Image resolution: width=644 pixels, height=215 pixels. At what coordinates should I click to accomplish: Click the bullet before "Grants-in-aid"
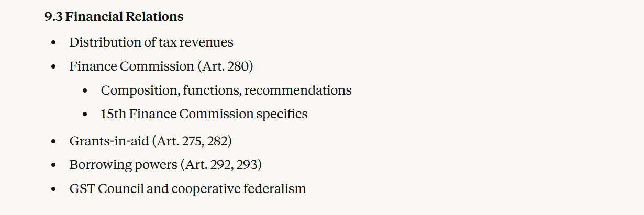(53, 141)
